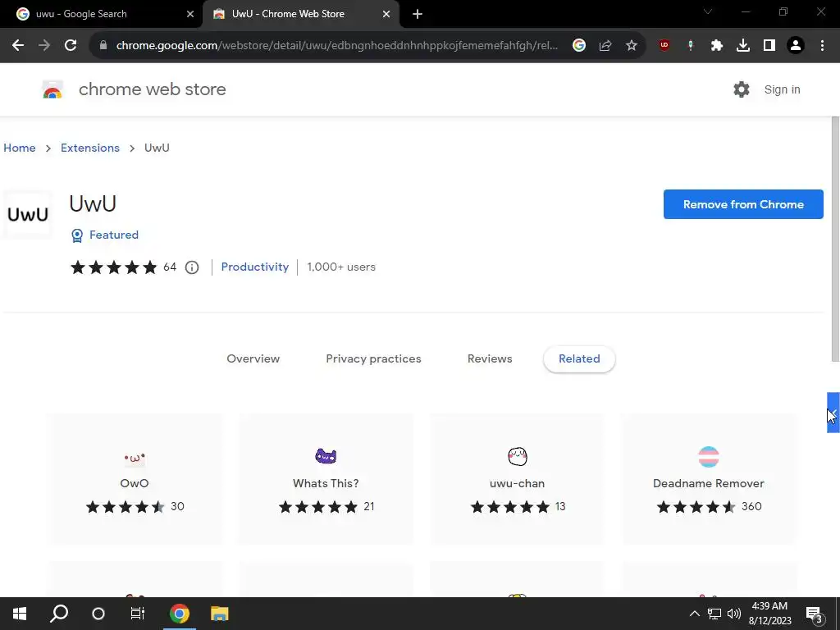840x630 pixels.
Task: Open the network tray icon
Action: tap(714, 614)
